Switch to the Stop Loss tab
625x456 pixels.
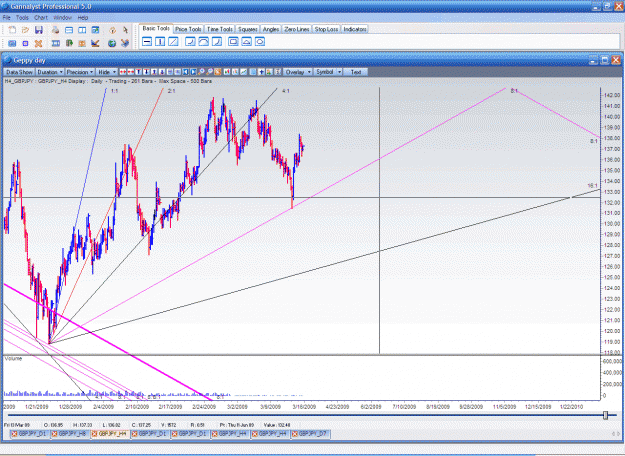[326, 29]
